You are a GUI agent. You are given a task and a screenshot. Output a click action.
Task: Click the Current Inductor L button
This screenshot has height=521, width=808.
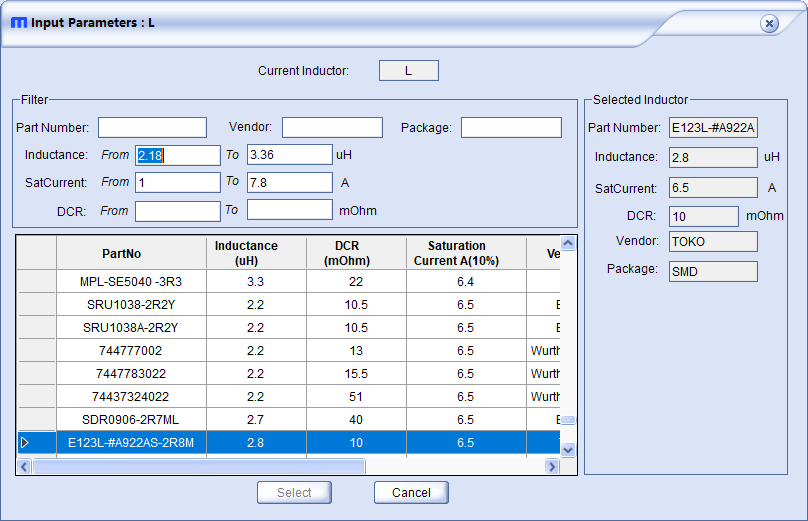point(408,71)
